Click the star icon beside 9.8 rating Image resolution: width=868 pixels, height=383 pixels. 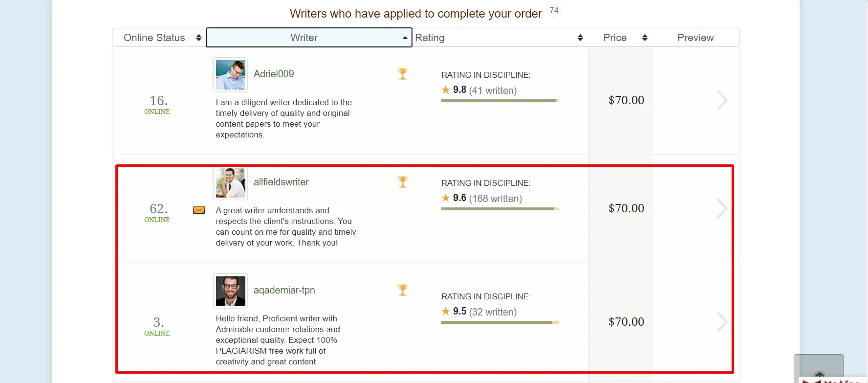coord(446,90)
